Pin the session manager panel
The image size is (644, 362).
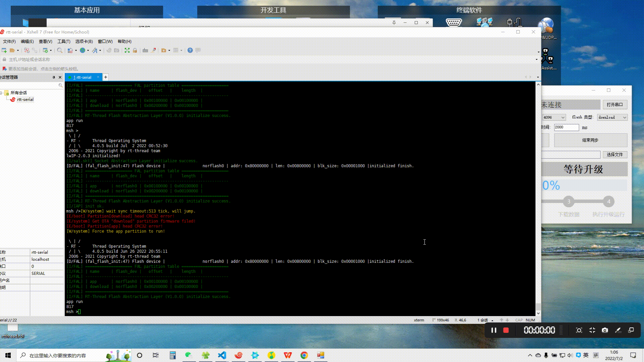(54, 77)
